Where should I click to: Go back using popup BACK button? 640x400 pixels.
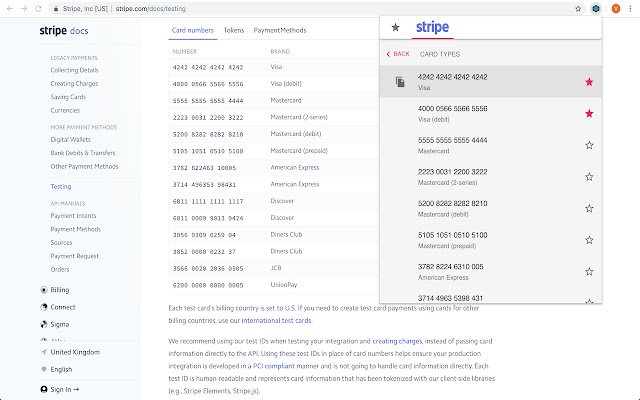coord(398,54)
